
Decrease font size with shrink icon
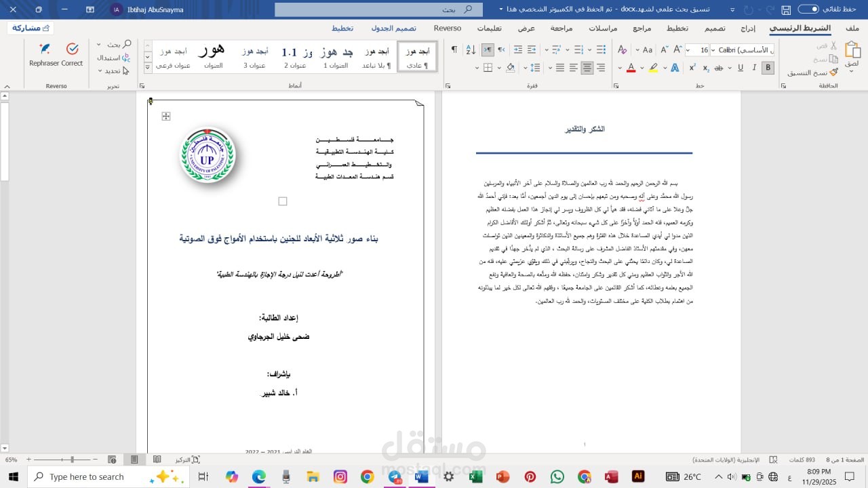click(x=663, y=50)
